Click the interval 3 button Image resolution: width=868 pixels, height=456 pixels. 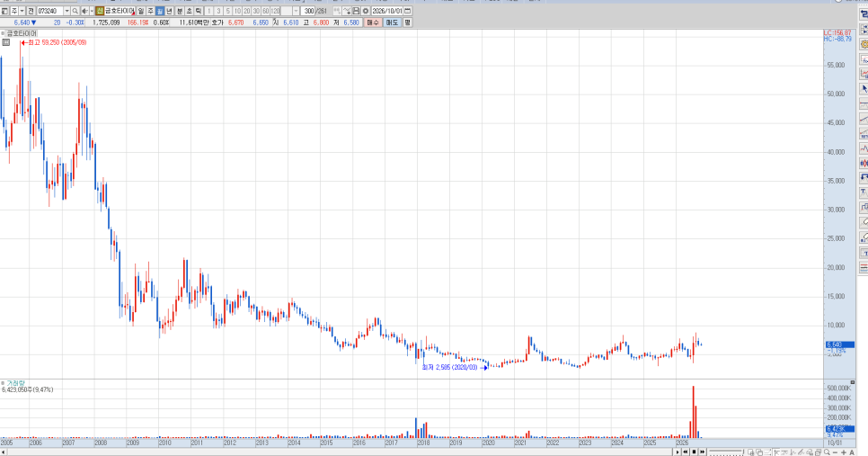coord(218,11)
